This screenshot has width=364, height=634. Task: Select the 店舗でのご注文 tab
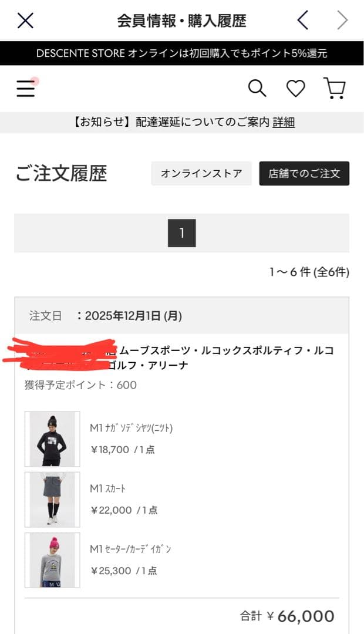click(x=304, y=173)
